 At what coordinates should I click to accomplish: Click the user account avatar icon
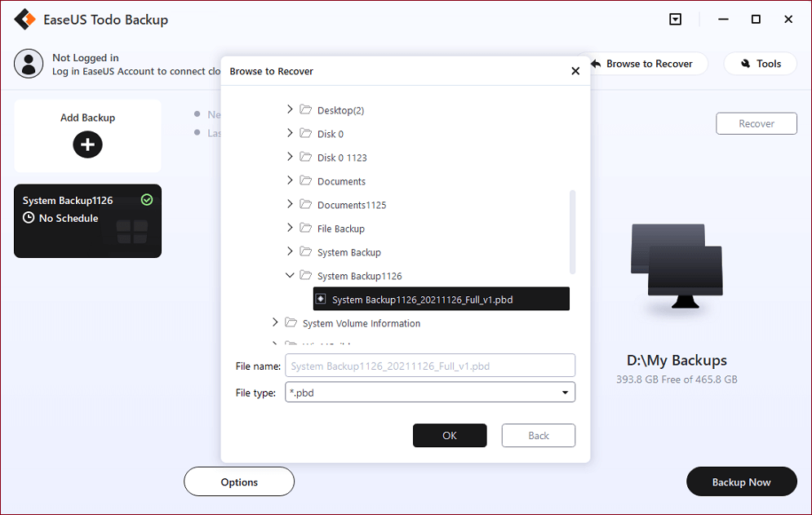click(x=29, y=64)
